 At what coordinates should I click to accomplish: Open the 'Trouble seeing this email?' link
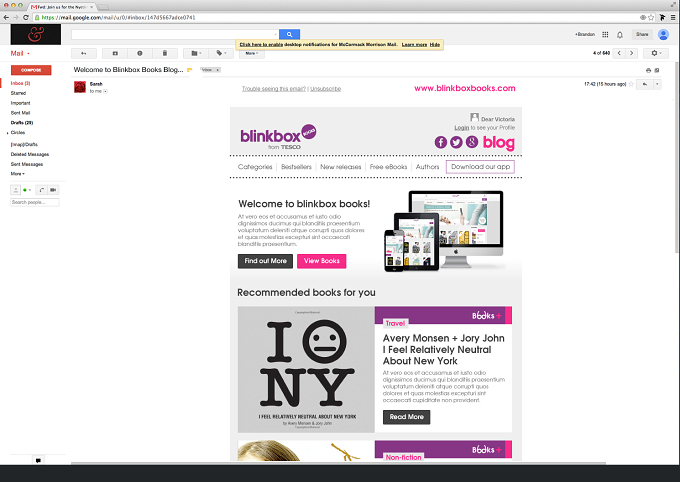pos(274,89)
